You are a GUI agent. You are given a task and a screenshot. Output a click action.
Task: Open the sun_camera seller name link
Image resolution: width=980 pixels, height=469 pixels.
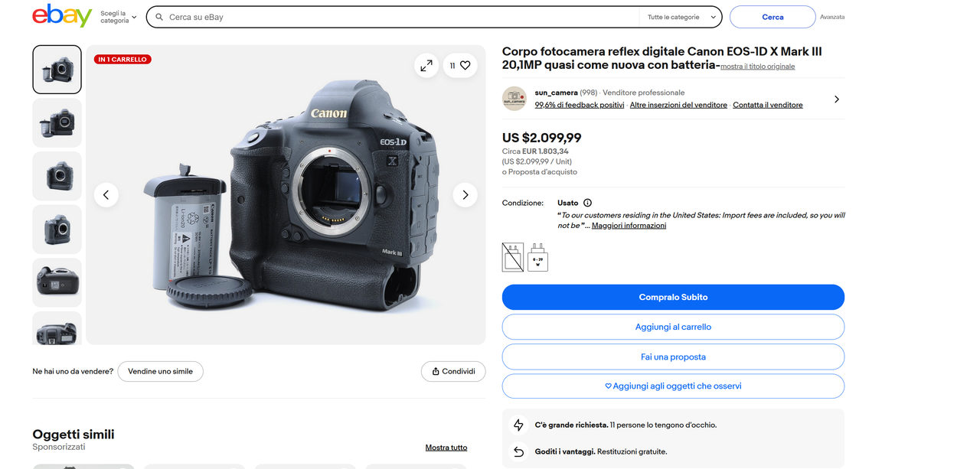tap(556, 93)
